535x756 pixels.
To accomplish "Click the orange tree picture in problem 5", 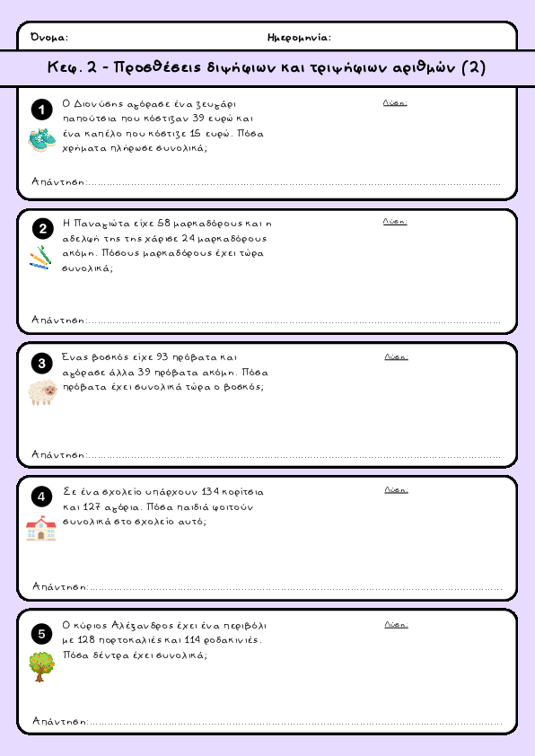I will pyautogui.click(x=41, y=666).
